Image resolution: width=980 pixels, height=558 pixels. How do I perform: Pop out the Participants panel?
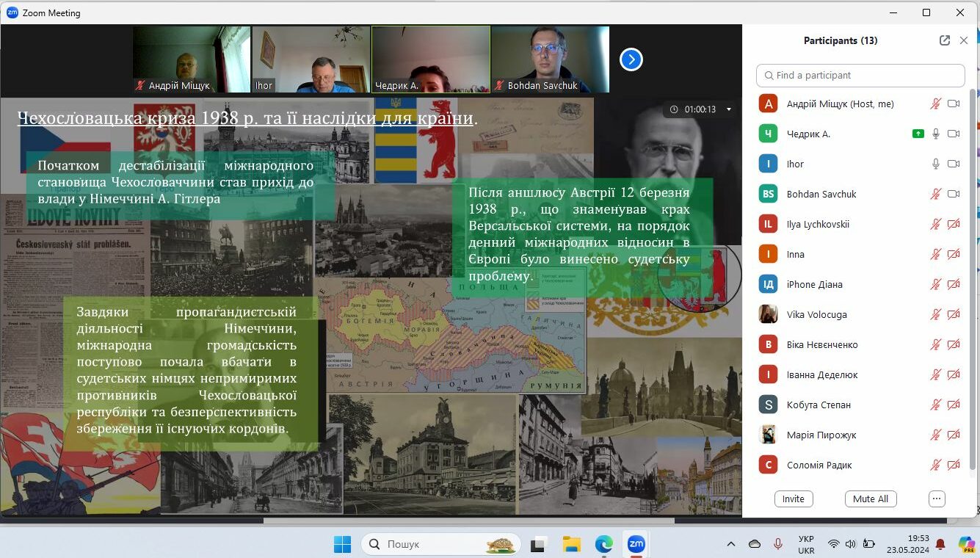[945, 41]
